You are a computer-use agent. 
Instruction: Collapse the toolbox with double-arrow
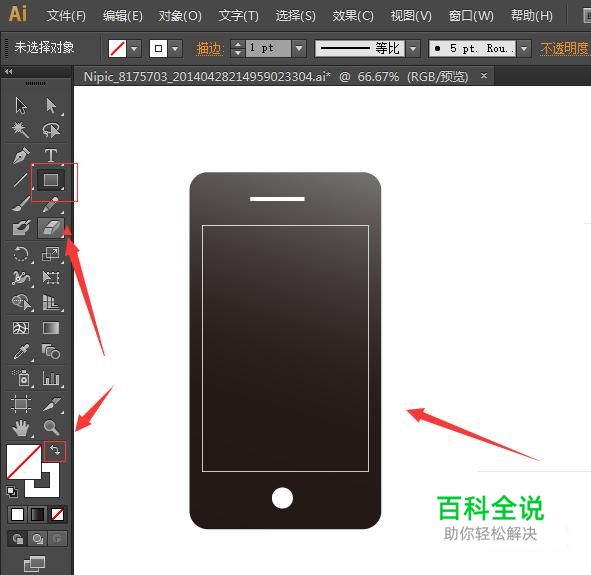coord(9,71)
